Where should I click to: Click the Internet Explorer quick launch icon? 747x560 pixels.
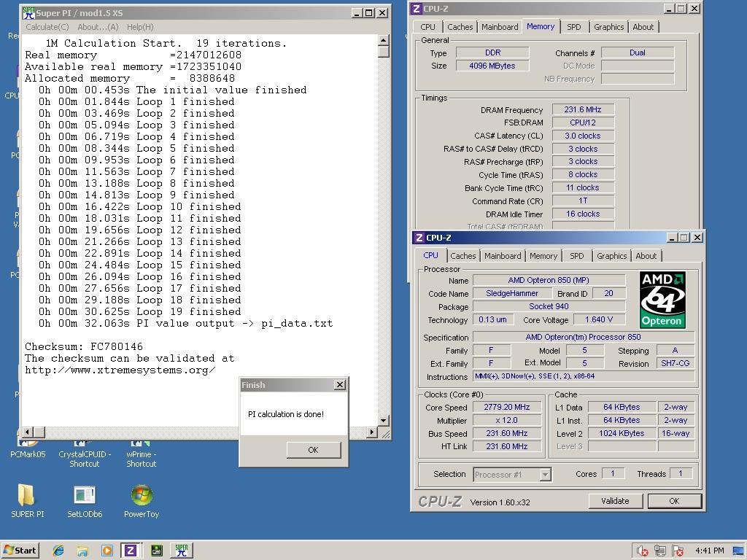[x=58, y=551]
